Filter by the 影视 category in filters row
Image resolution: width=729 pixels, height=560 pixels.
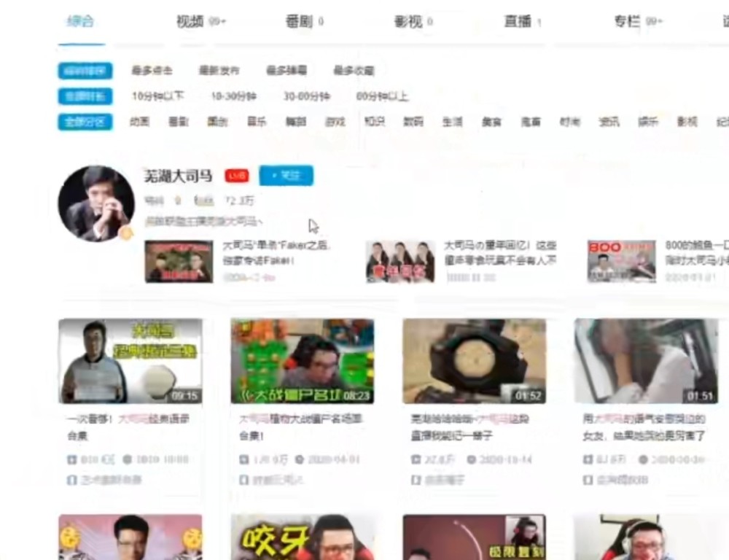click(687, 122)
